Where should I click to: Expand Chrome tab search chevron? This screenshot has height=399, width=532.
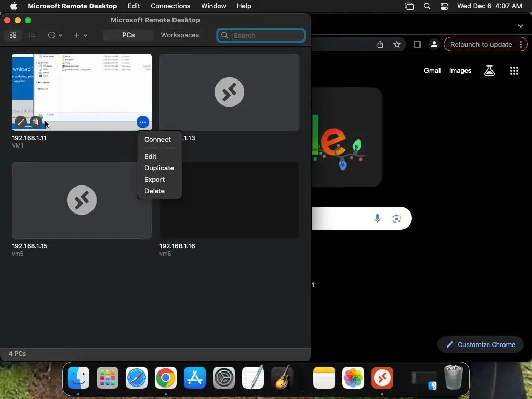[521, 26]
